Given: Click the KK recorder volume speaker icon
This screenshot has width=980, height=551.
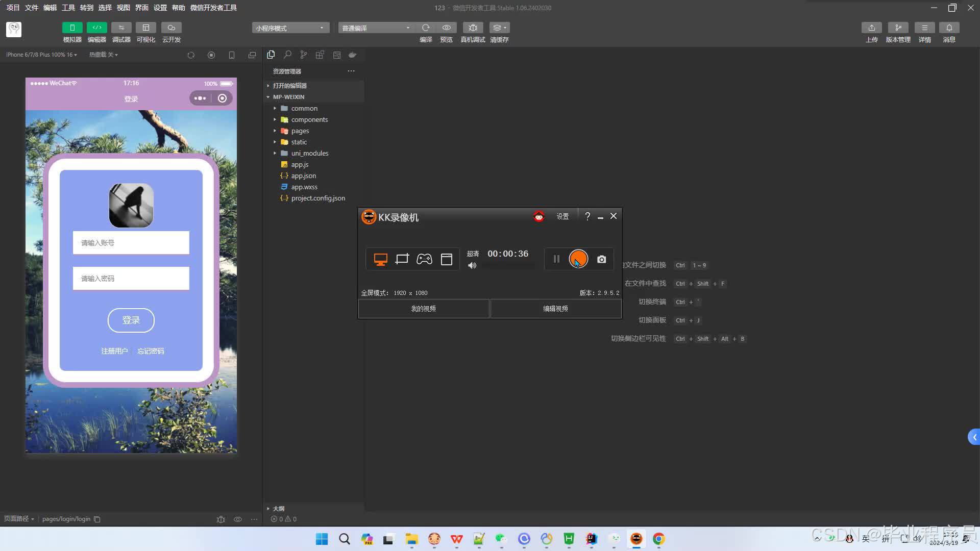Looking at the screenshot, I should click(472, 265).
